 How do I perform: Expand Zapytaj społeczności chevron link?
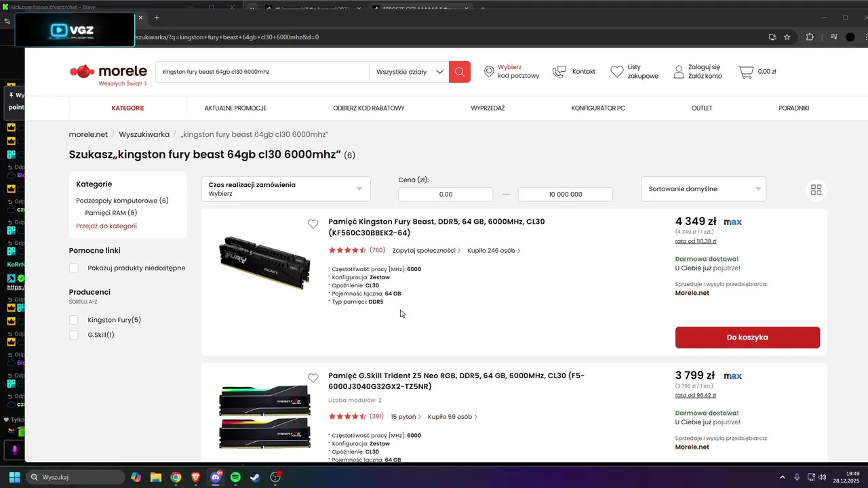(x=427, y=250)
